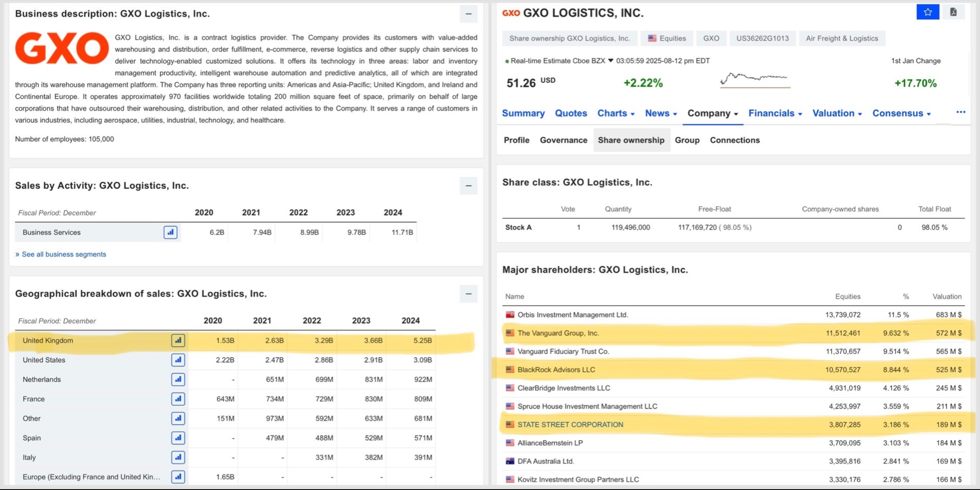
Task: Click the Valuation column header in shareholders table
Action: click(x=947, y=296)
